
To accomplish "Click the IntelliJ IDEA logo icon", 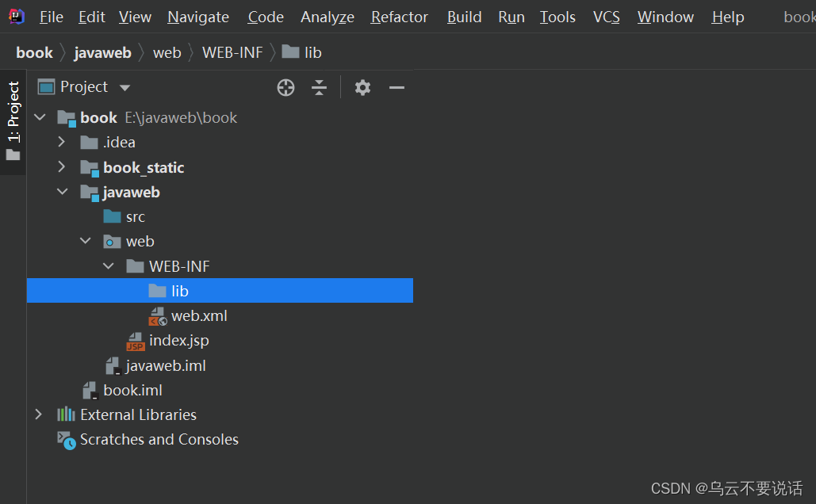I will 16,17.
